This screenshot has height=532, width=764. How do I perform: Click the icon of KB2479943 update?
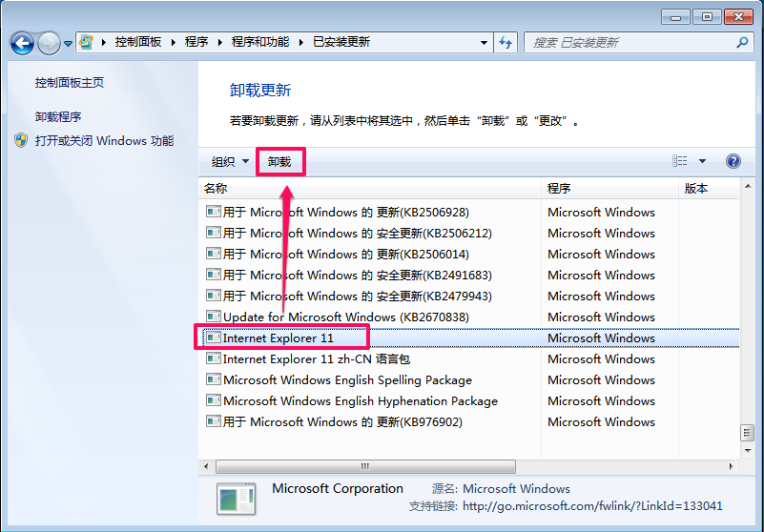pos(213,296)
